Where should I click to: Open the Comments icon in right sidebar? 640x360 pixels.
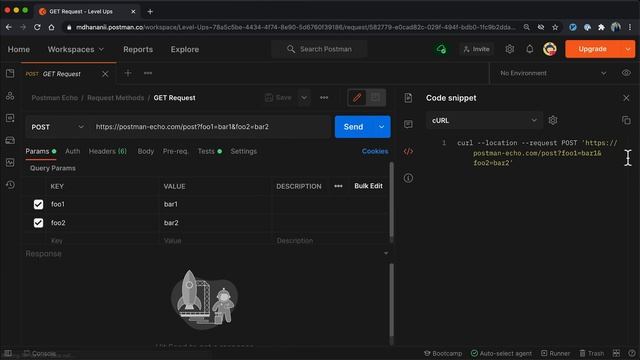pos(408,124)
